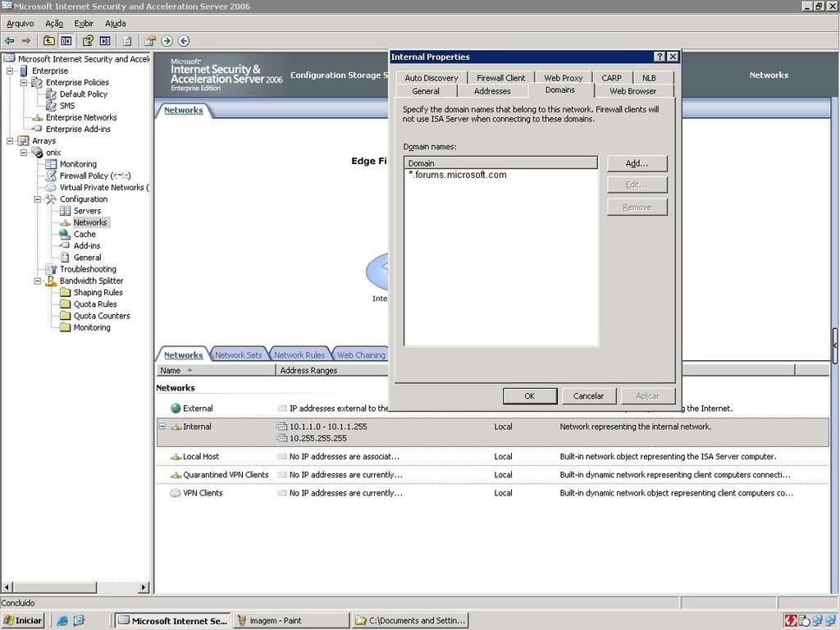
Task: Open the CARP tab
Action: (x=611, y=78)
